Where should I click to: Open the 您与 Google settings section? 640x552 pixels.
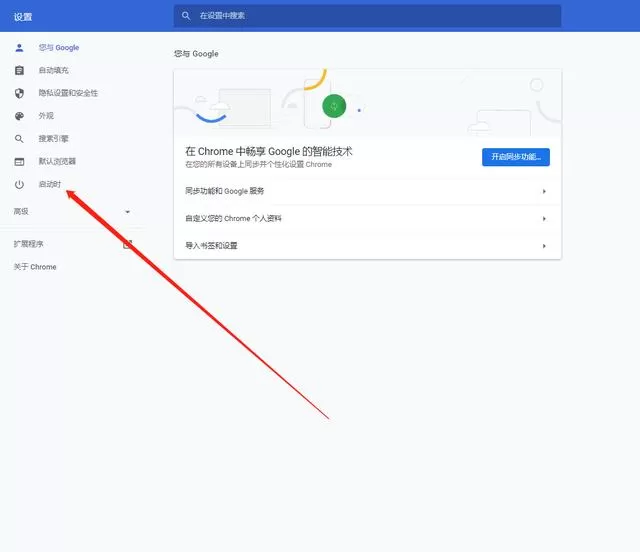pyautogui.click(x=59, y=48)
